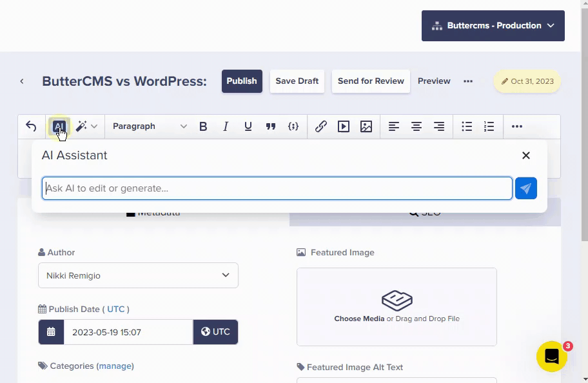Screen dimensions: 588x383
Task: Open the Paragraph style dropdown
Action: tap(150, 126)
